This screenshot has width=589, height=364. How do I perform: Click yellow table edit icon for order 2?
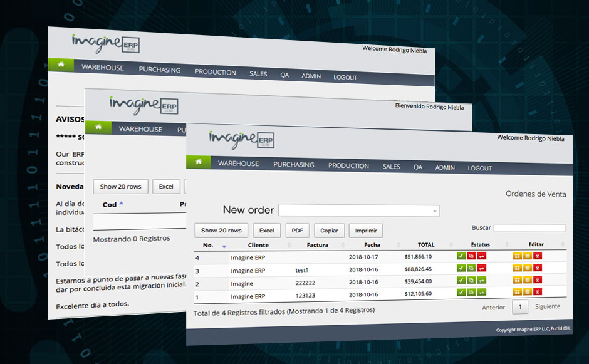coord(517,280)
